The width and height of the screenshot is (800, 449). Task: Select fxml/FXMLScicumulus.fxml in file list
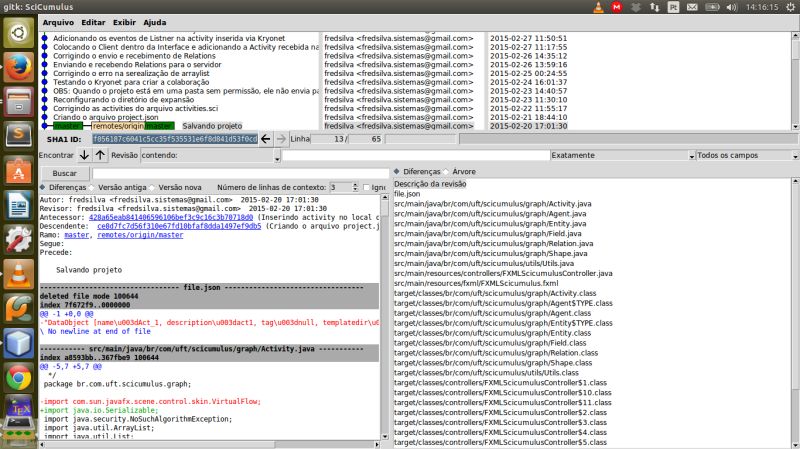point(476,283)
